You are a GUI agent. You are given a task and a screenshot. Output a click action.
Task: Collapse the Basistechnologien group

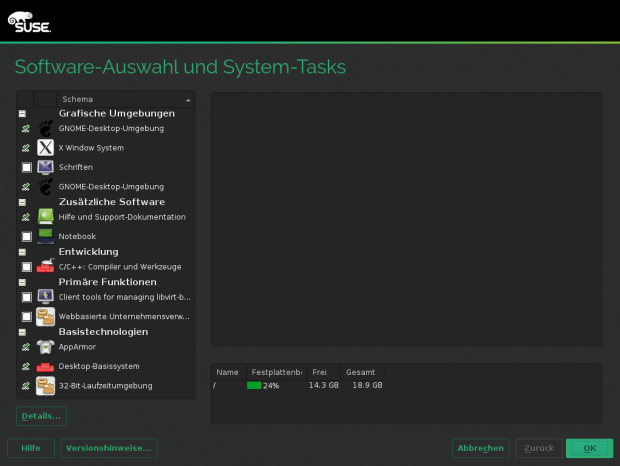tap(23, 332)
